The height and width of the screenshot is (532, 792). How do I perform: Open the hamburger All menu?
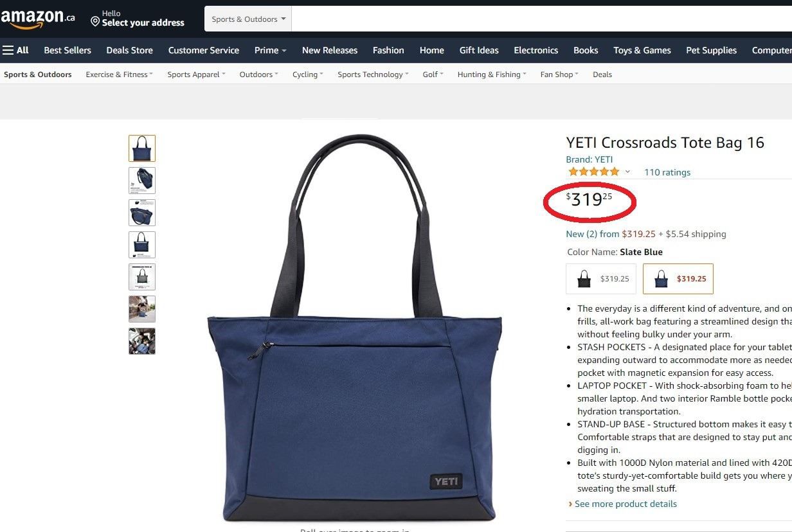[x=15, y=50]
